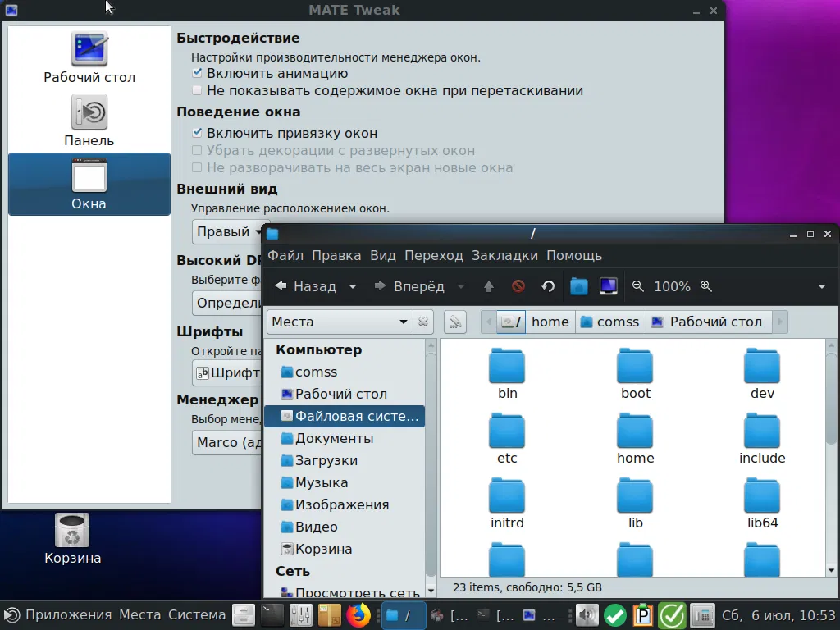Image resolution: width=840 pixels, height=630 pixels.
Task: Open the etc folder
Action: point(507,439)
